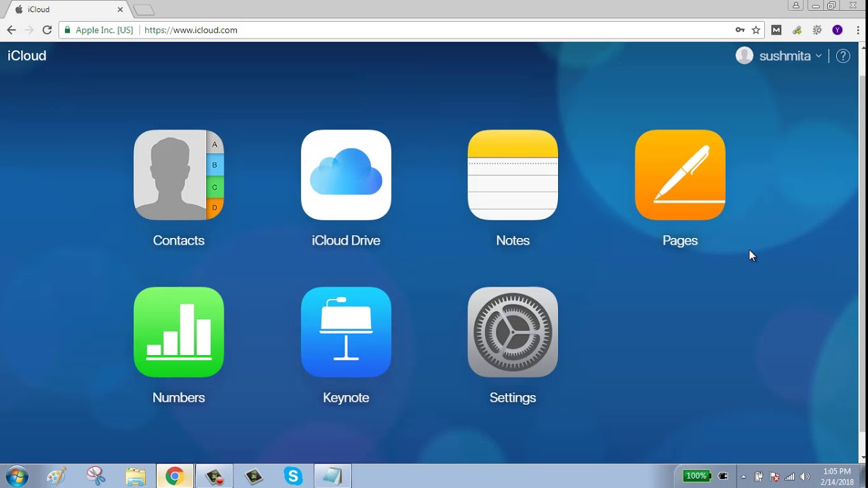
Task: Expand the sushmita account menu chevron
Action: pyautogui.click(x=818, y=56)
